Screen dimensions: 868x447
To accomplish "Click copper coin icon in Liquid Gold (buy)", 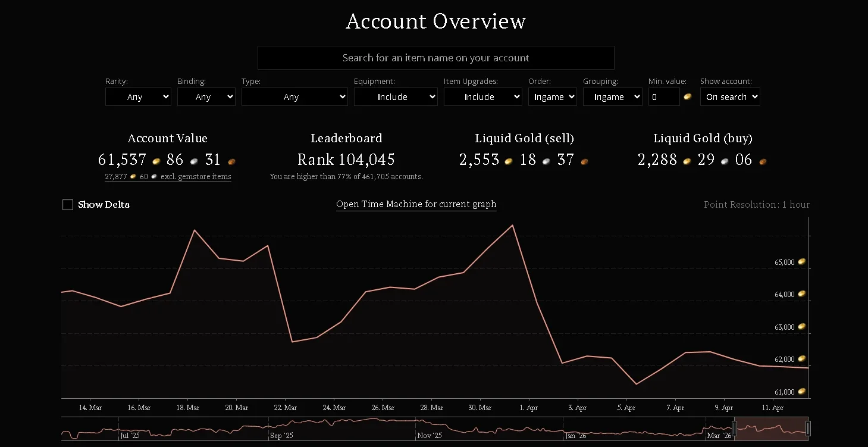I will coord(763,161).
